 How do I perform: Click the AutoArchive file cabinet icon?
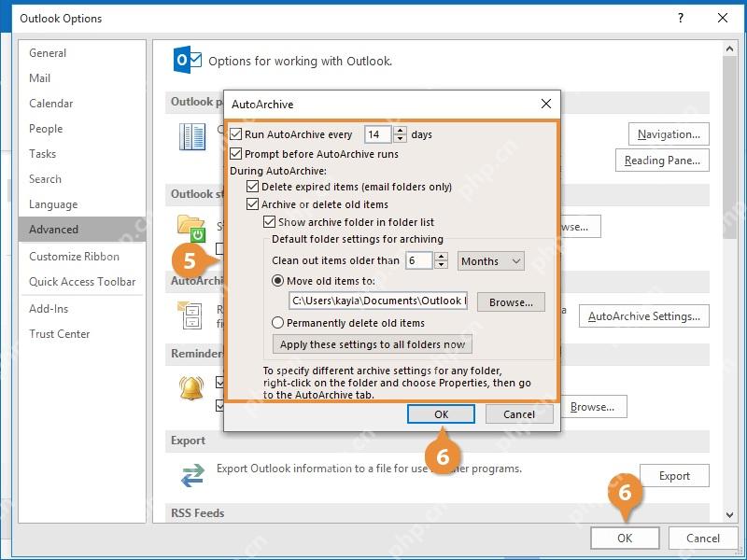pos(190,315)
